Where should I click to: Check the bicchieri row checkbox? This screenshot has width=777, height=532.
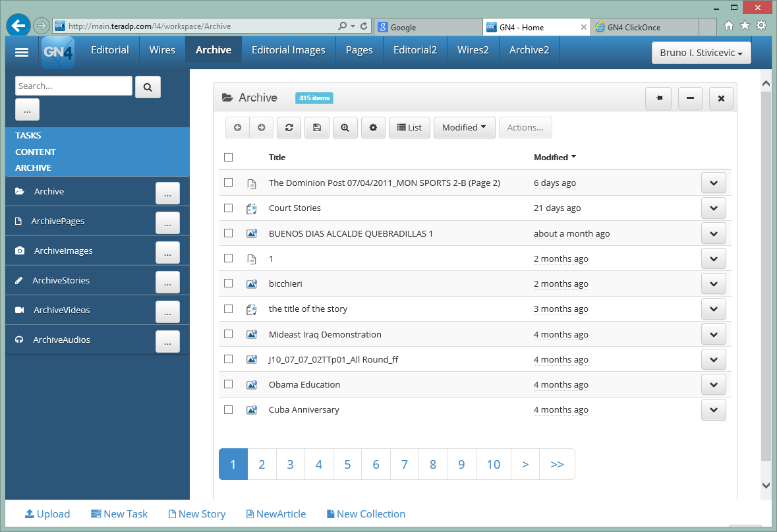click(x=229, y=283)
